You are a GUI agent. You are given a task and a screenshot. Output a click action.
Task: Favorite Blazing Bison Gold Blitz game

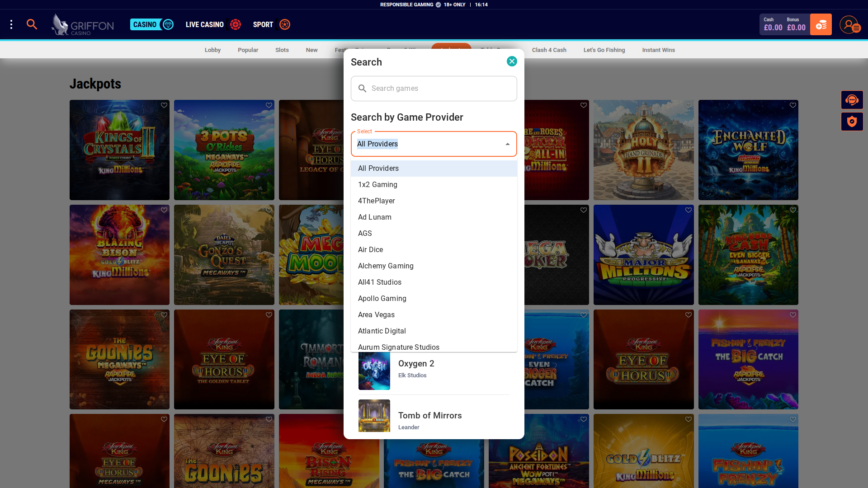pos(164,210)
